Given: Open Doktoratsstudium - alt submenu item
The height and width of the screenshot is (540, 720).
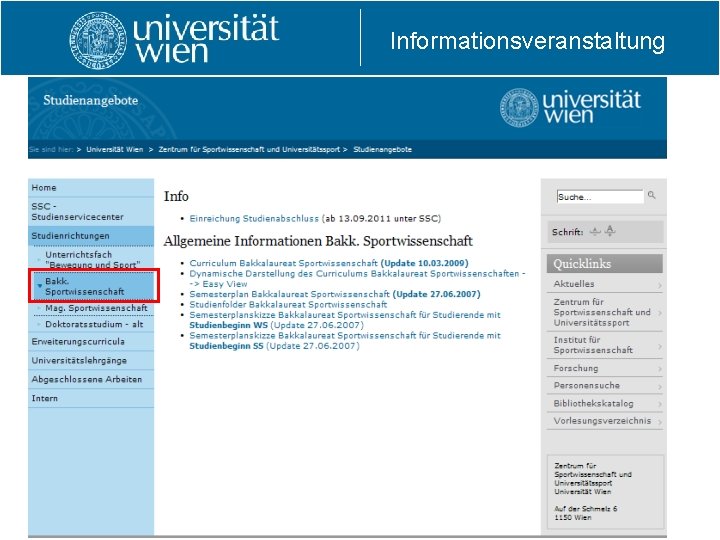Looking at the screenshot, I should click(93, 324).
